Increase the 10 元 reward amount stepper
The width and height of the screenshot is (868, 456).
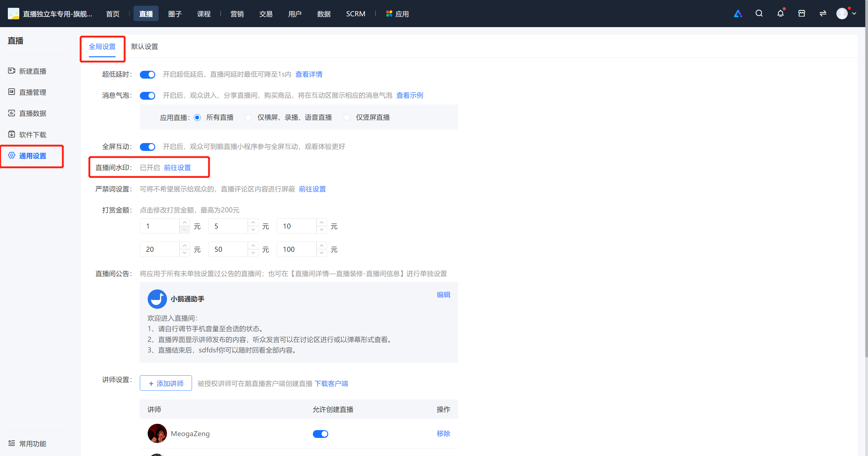click(322, 222)
